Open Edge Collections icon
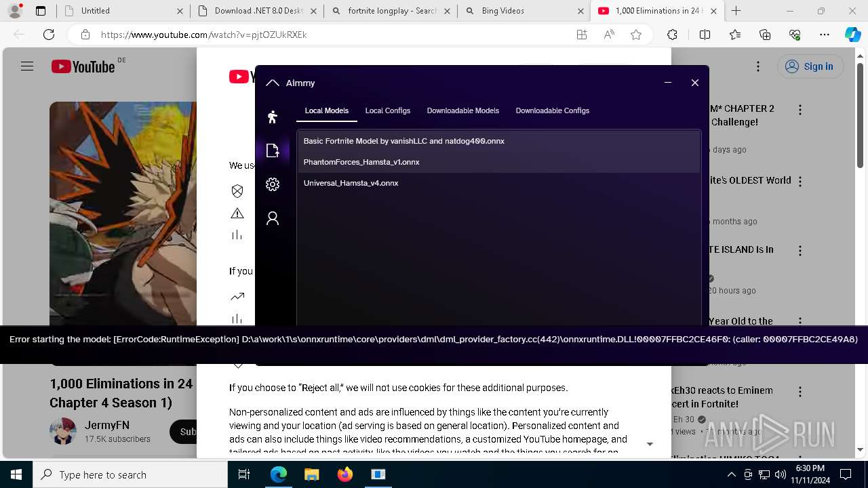 [x=765, y=35]
